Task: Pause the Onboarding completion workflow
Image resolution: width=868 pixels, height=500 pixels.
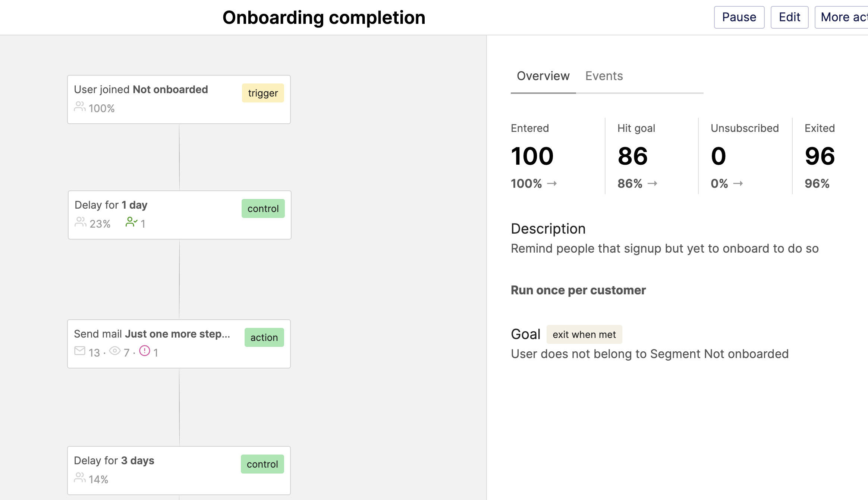Action: pos(739,17)
